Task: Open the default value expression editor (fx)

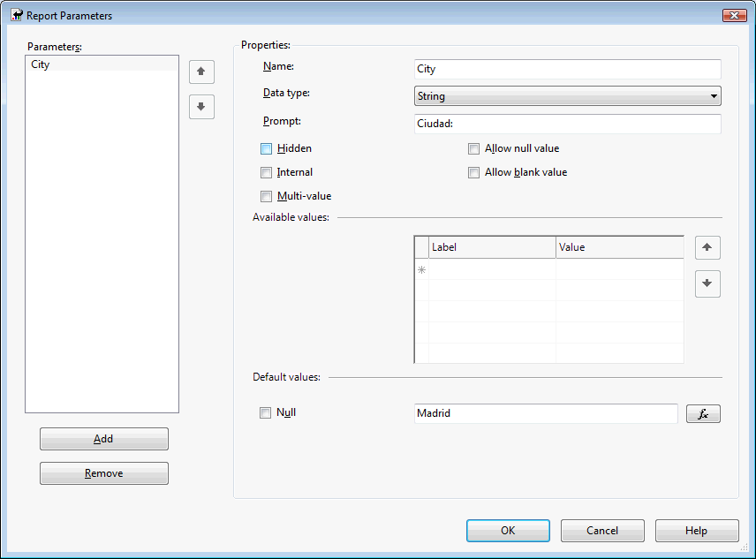Action: (703, 413)
